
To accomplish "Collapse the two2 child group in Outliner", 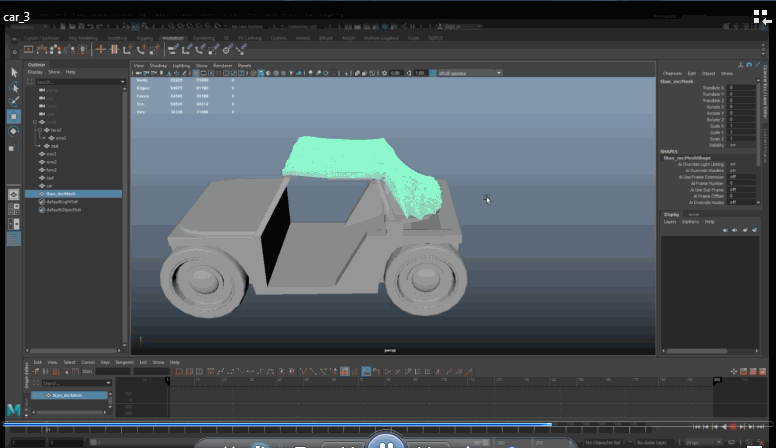I will [40, 130].
